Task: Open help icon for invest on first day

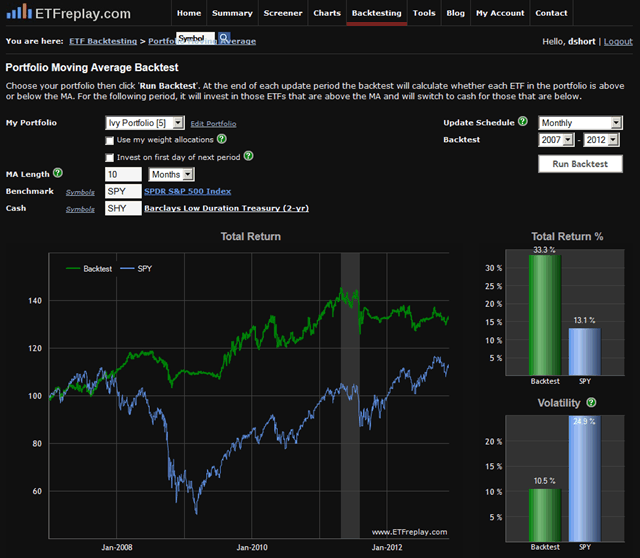Action: click(249, 156)
